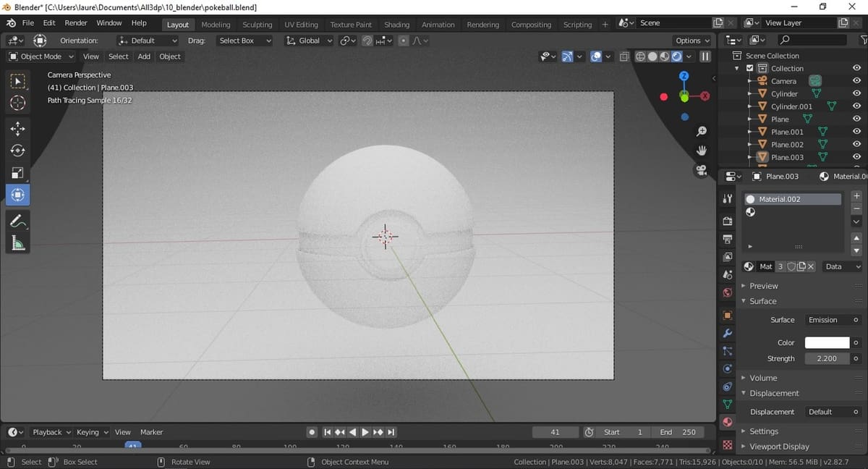Open the Texture properties tab
The width and height of the screenshot is (868, 469).
tap(728, 444)
